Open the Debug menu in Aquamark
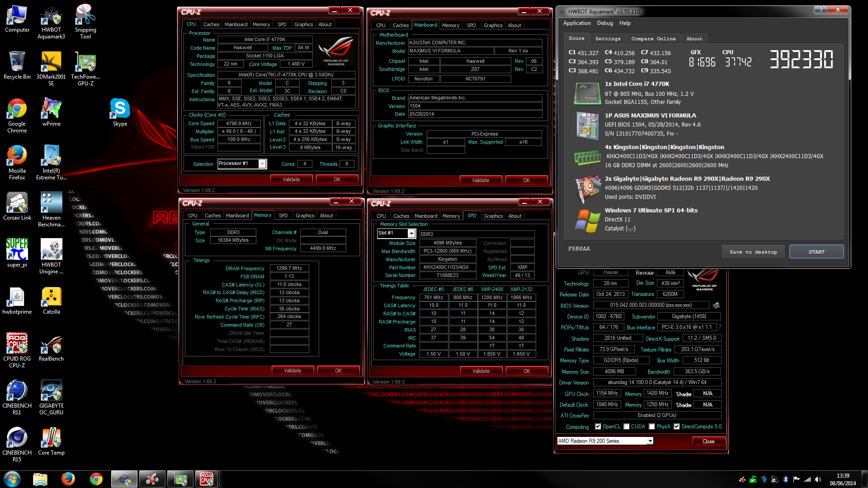868x488 pixels. pos(605,23)
